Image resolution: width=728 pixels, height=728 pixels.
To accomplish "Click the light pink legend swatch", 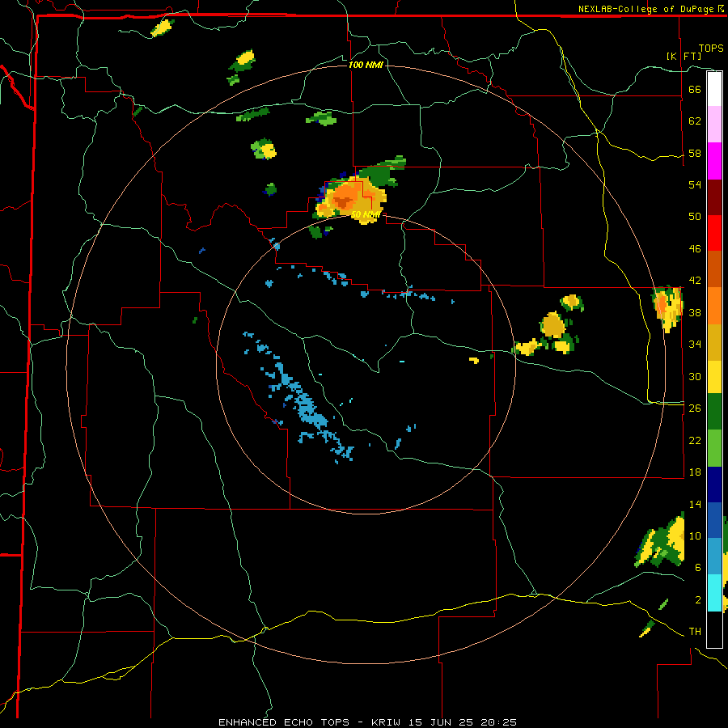I will tap(714, 125).
